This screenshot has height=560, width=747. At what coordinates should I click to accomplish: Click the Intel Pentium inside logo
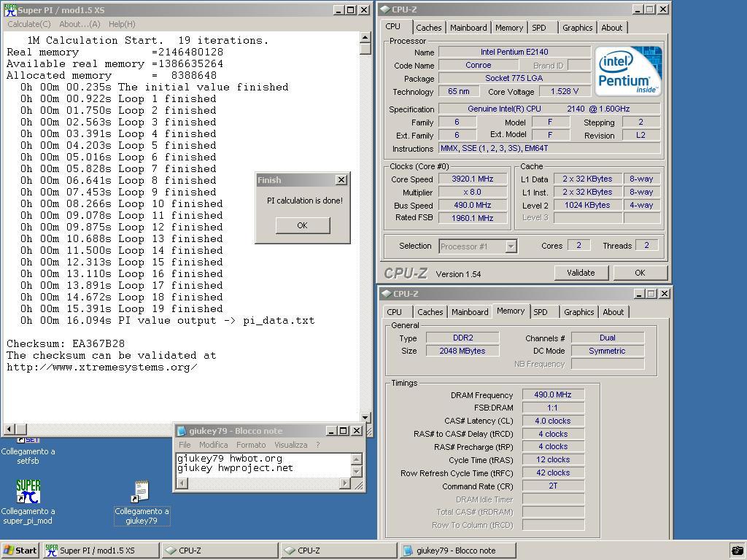coord(629,71)
